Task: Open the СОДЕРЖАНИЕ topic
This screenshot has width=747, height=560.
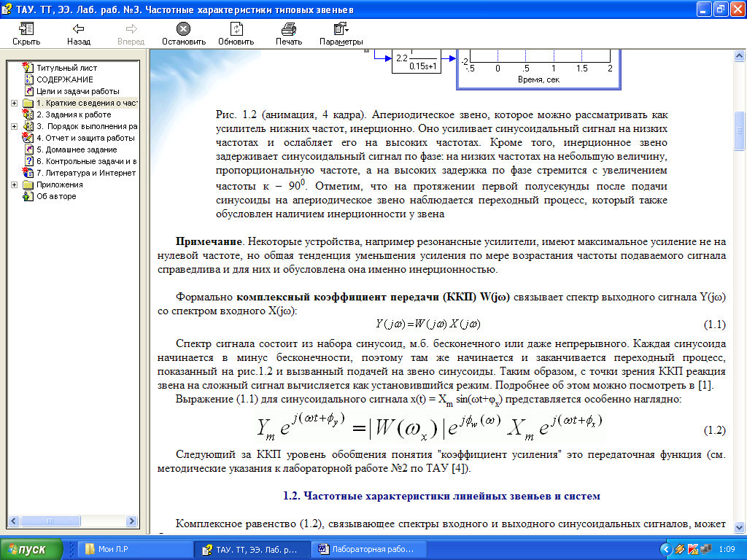Action: coord(65,79)
